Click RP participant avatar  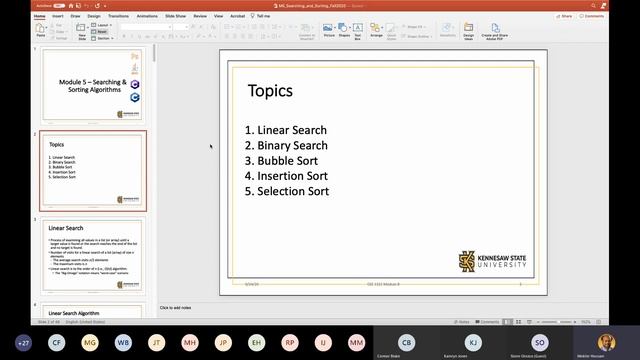(290, 342)
